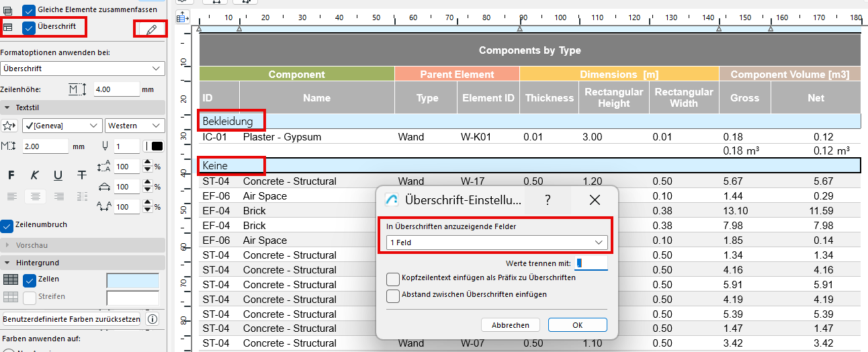Open heading settings via the pencil icon
Screen dimensions: 868x352
point(151,30)
